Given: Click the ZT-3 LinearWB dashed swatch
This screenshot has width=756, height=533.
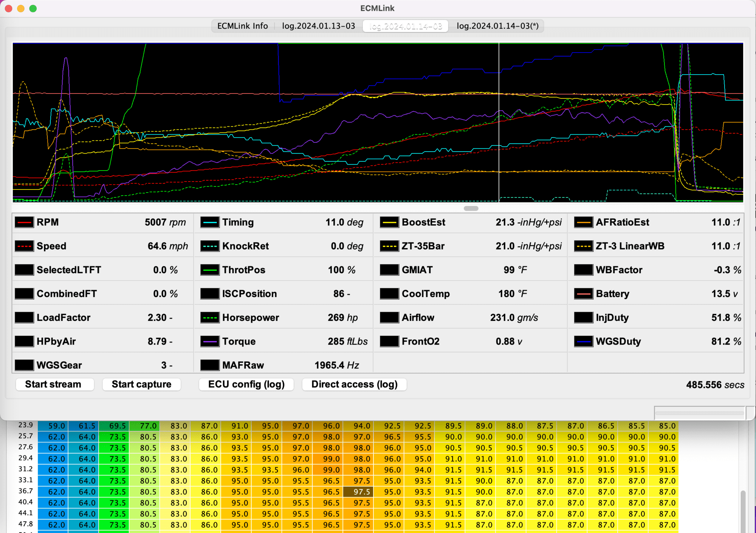Looking at the screenshot, I should [584, 246].
